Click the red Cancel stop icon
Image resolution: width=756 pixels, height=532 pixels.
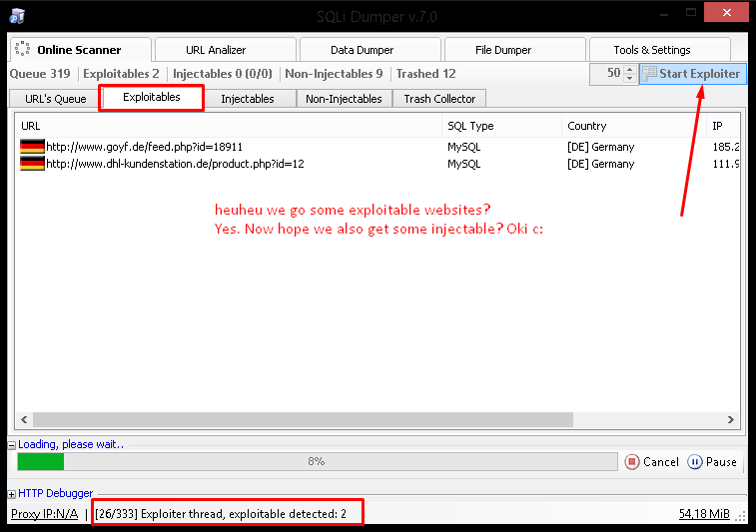click(x=632, y=462)
